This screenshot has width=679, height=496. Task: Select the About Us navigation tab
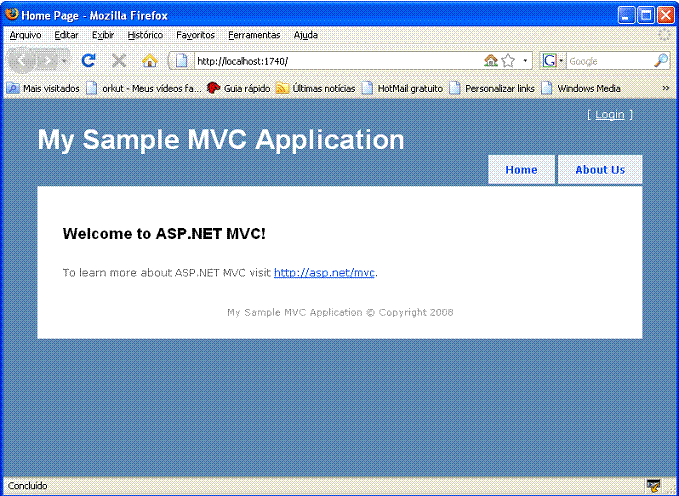[x=600, y=170]
